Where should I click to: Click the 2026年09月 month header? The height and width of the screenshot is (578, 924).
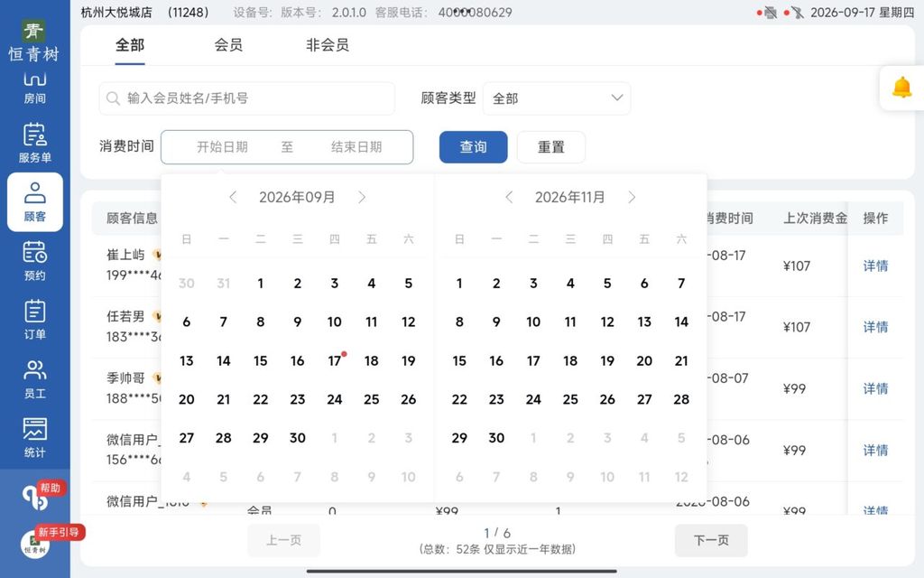297,197
